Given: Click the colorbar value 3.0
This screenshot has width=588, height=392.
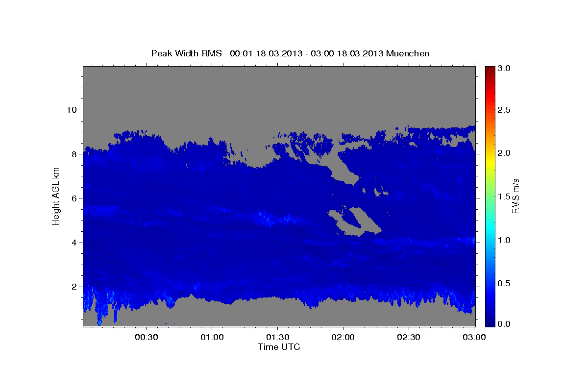Looking at the screenshot, I should click(504, 69).
